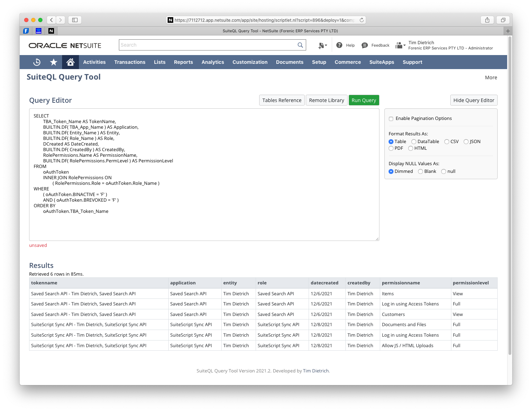Open the second pinned bookmark icon
Image resolution: width=532 pixels, height=411 pixels.
(x=39, y=31)
